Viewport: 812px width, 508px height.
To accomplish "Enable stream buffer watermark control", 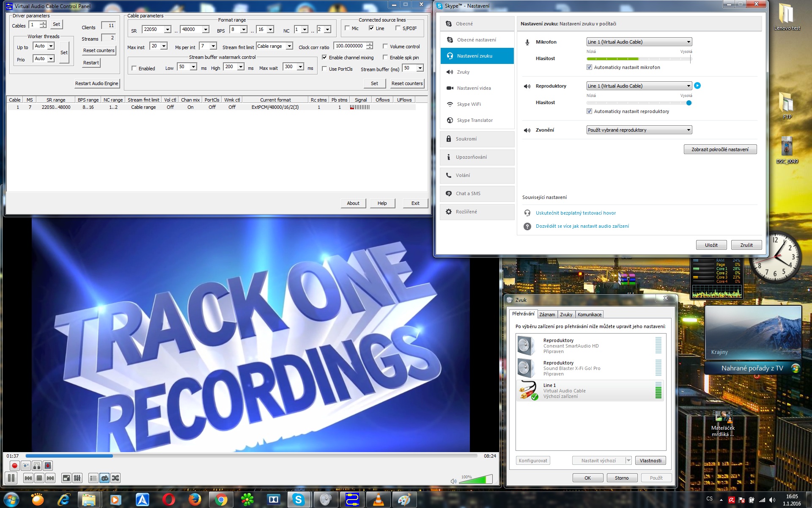I will click(x=134, y=69).
